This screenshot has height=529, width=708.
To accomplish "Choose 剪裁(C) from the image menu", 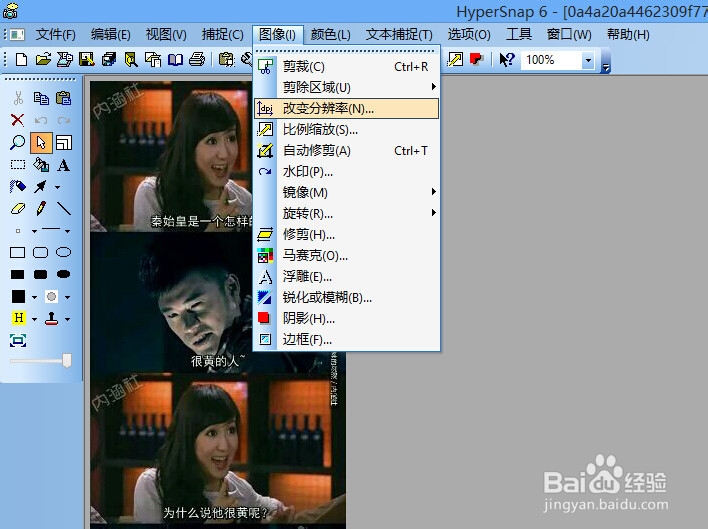I will coord(346,67).
